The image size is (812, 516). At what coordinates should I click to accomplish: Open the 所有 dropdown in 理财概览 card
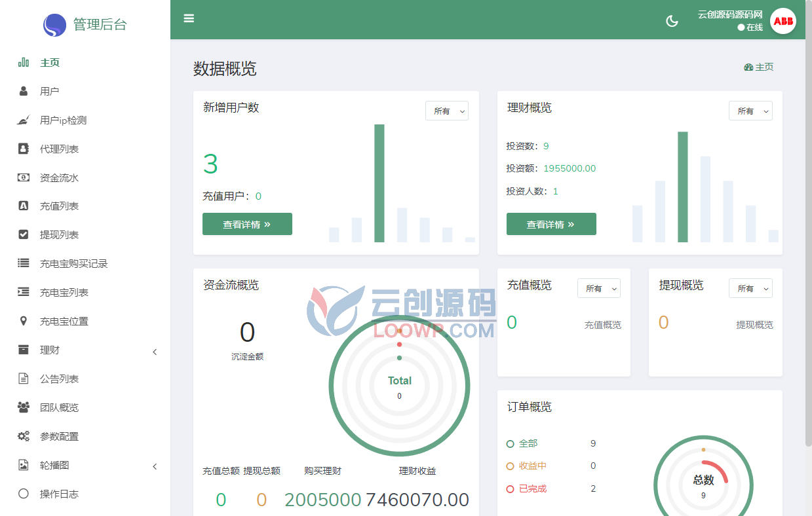pyautogui.click(x=750, y=111)
